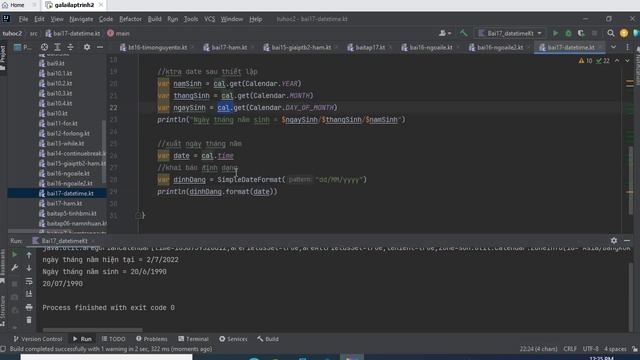Open the Version Control tool window
The height and width of the screenshot is (360, 640).
38,339
